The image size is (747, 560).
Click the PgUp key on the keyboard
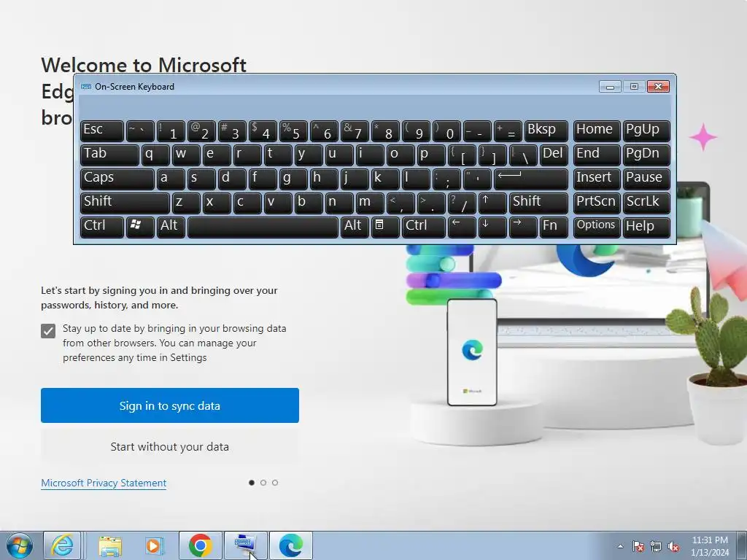(646, 131)
